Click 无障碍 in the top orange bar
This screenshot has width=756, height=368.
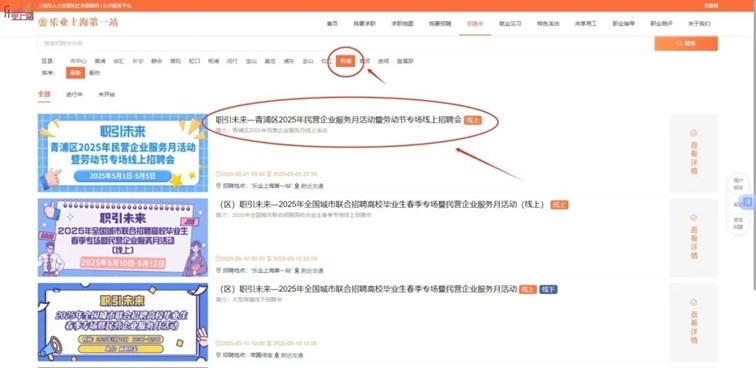coord(711,5)
